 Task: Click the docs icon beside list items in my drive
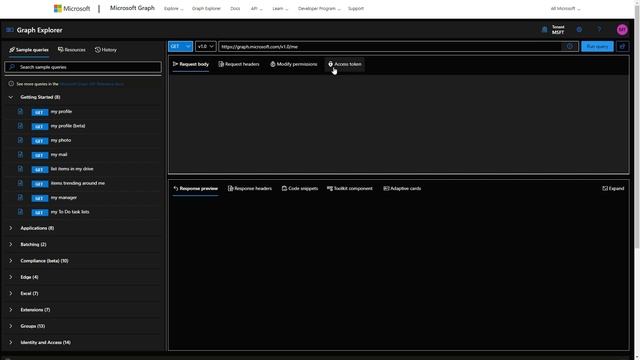point(20,169)
